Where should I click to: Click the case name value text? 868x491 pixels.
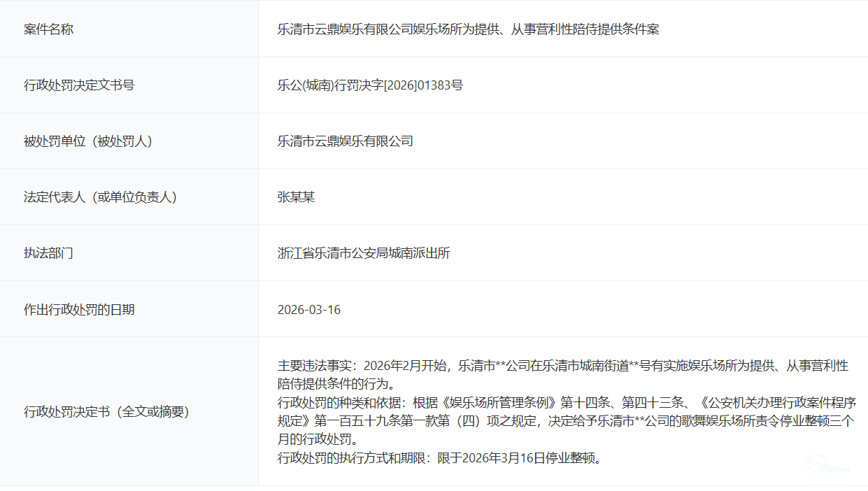click(468, 29)
